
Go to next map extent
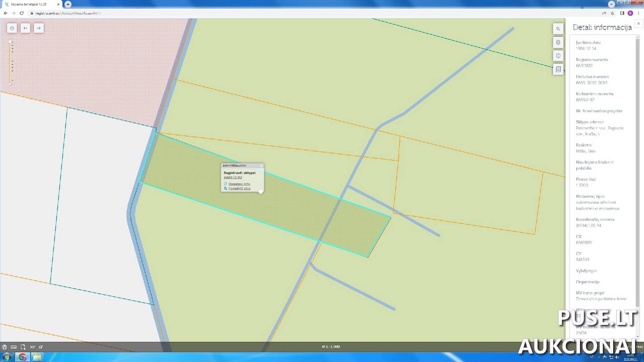(x=39, y=28)
